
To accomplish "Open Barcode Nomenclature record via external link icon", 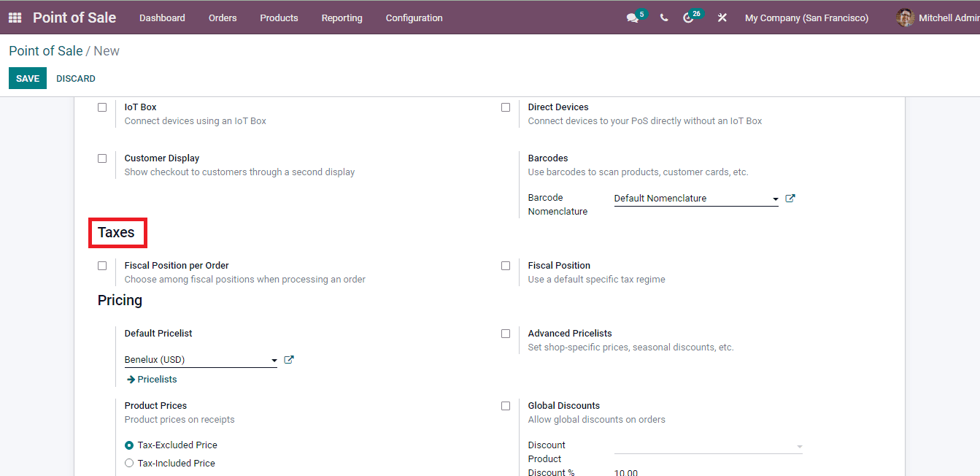I will (x=790, y=197).
